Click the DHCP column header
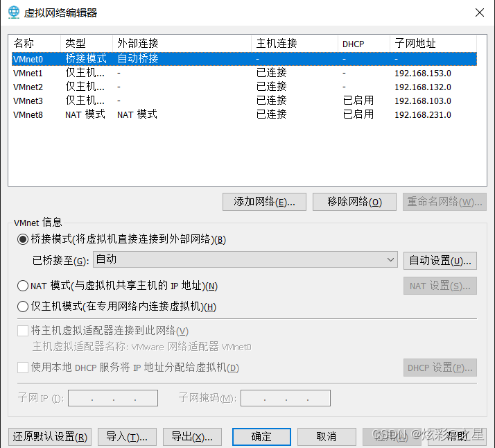The height and width of the screenshot is (448, 495). (x=364, y=43)
